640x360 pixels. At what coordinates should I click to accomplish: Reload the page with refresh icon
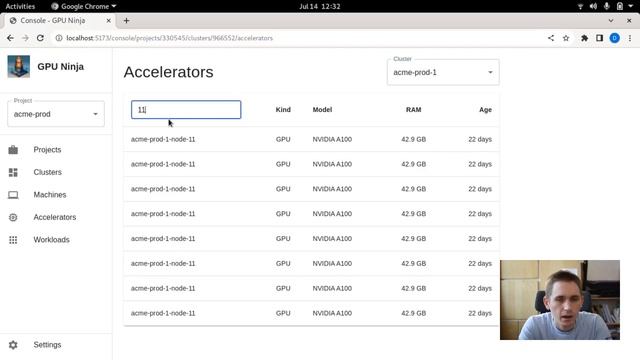pyautogui.click(x=40, y=38)
